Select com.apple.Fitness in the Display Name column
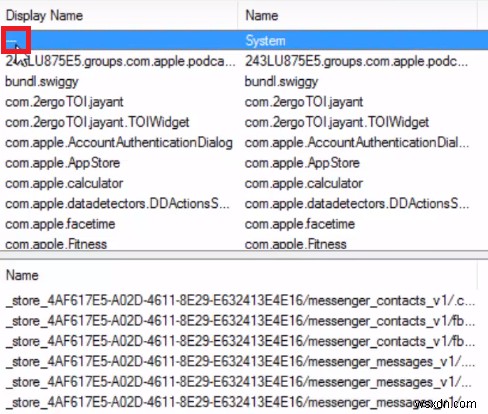Image resolution: width=488 pixels, height=414 pixels. [x=56, y=244]
